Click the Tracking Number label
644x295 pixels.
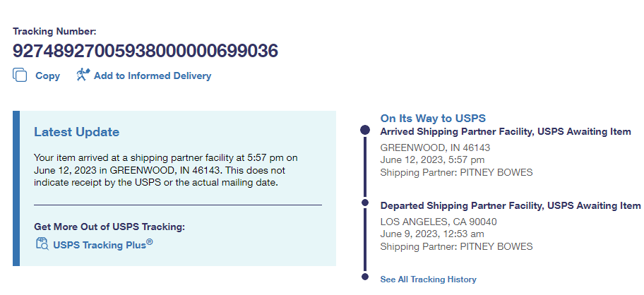click(54, 31)
